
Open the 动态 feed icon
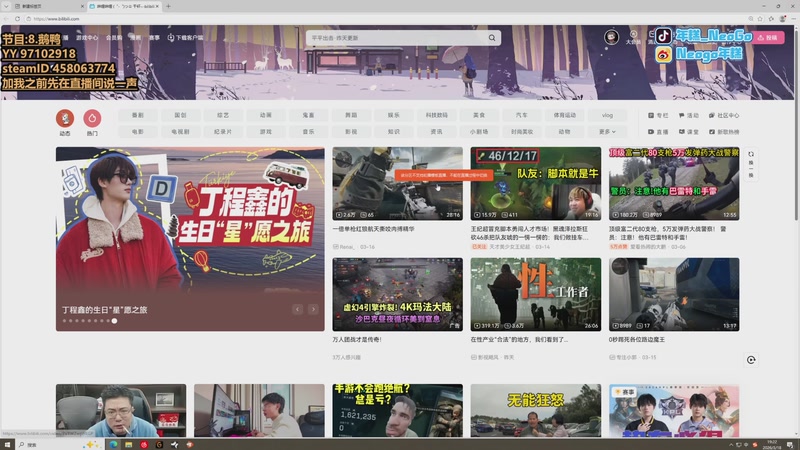(65, 118)
